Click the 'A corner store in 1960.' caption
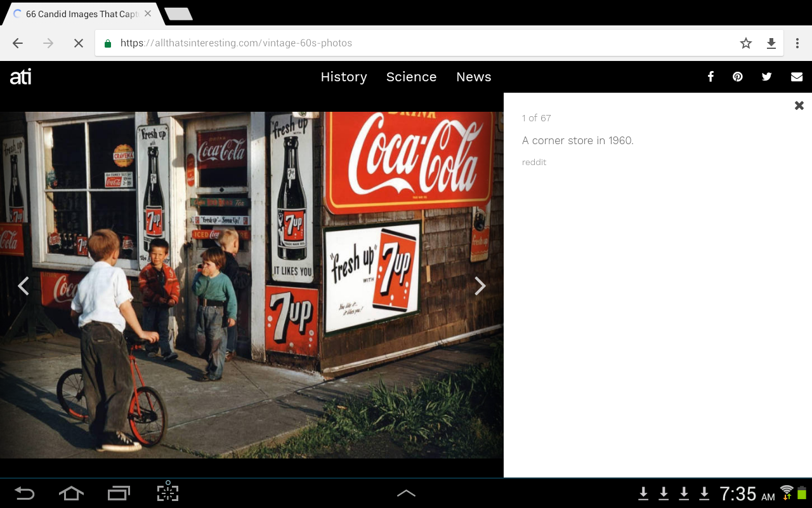Viewport: 812px width, 508px height. tap(578, 140)
